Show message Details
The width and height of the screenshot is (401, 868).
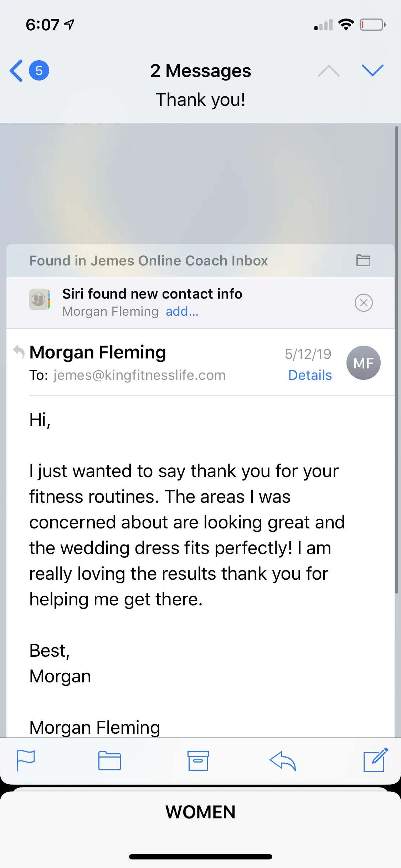click(310, 375)
